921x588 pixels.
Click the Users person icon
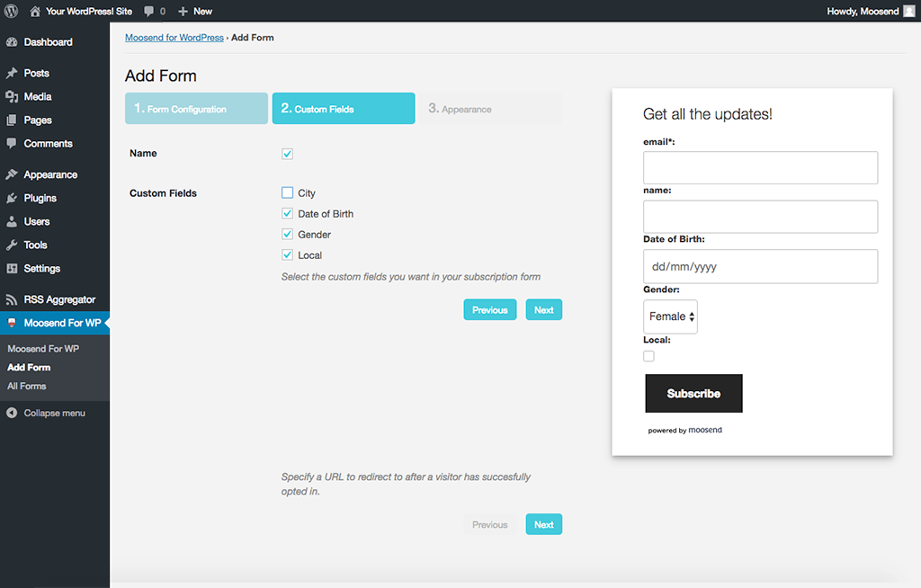click(x=12, y=221)
